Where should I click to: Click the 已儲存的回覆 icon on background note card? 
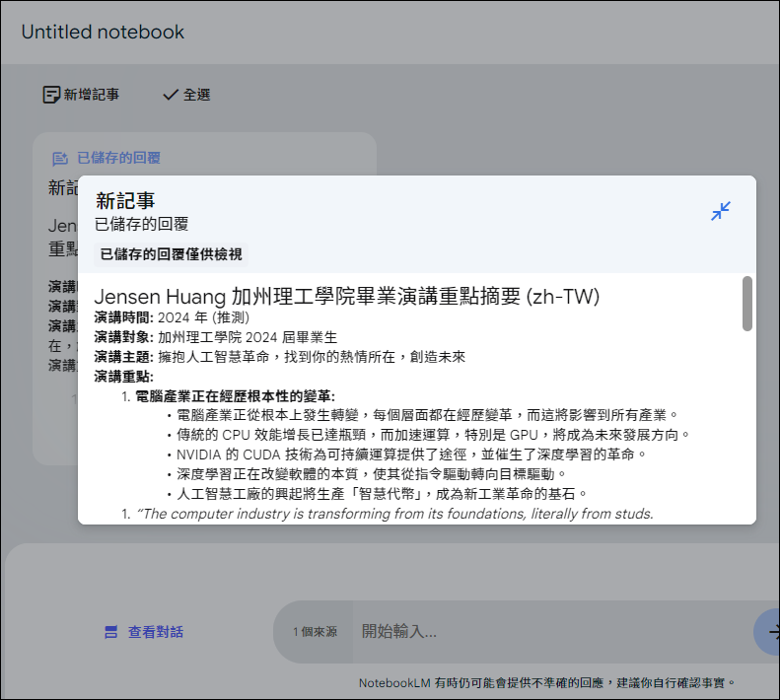[60, 158]
